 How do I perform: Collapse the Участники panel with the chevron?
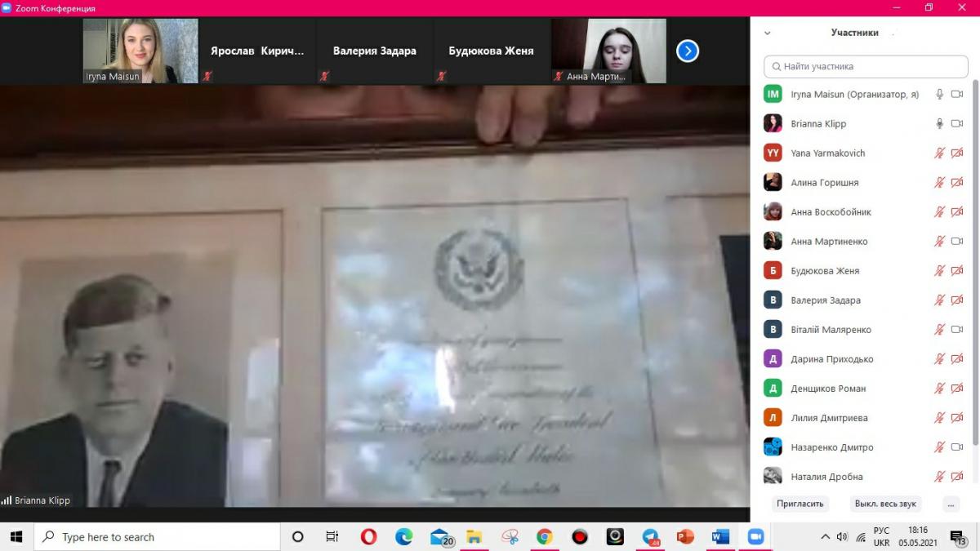pyautogui.click(x=767, y=33)
